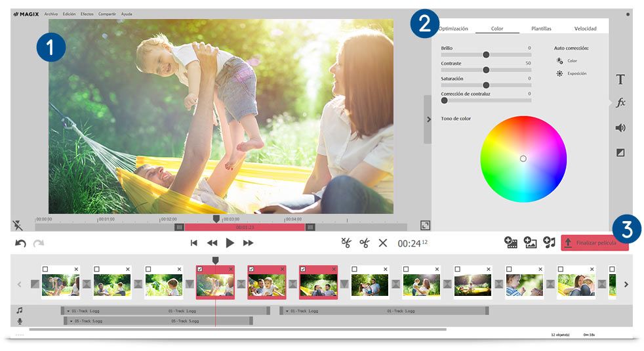This screenshot has height=351, width=644.
Task: Tick checkbox of the seventh storyboard clip
Action: click(354, 269)
